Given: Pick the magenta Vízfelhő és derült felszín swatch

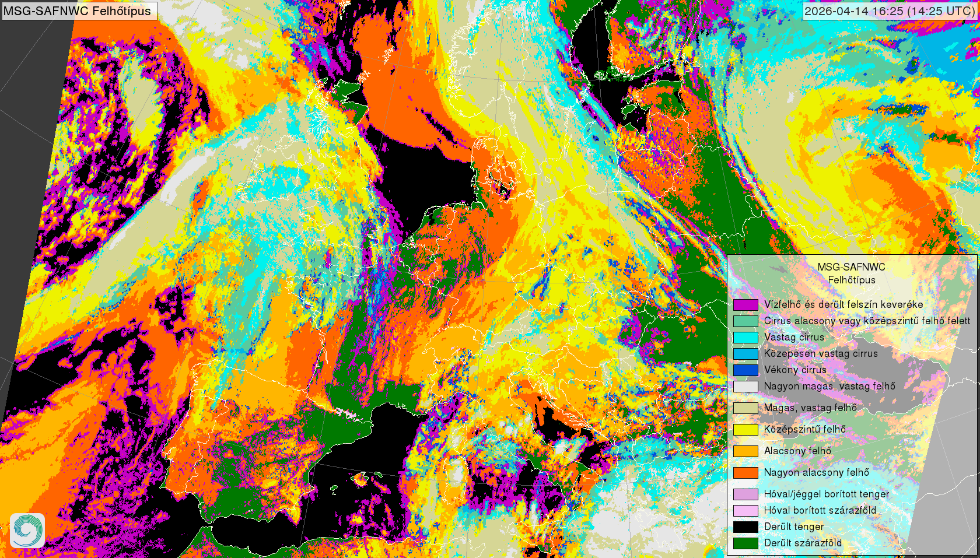Looking at the screenshot, I should tap(745, 304).
